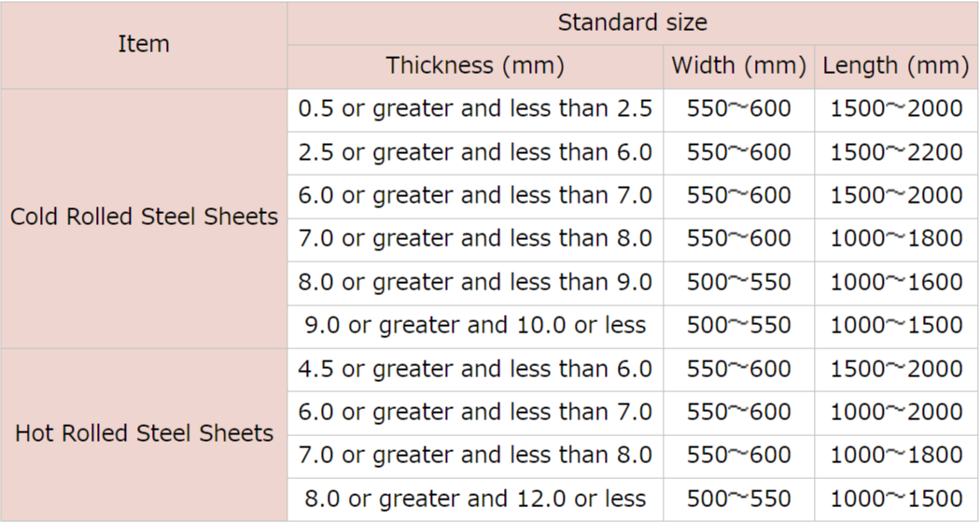980x523 pixels.
Task: Select the "Standard size" header cell
Action: click(632, 22)
